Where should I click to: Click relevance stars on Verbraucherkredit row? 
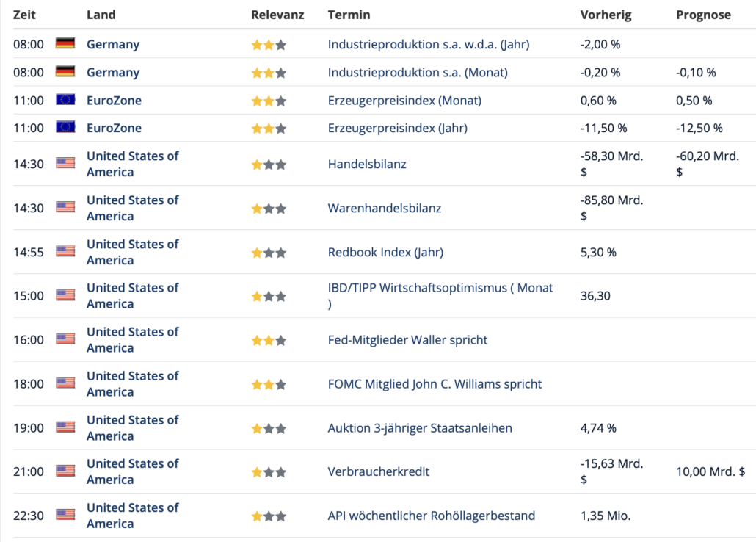pyautogui.click(x=269, y=471)
